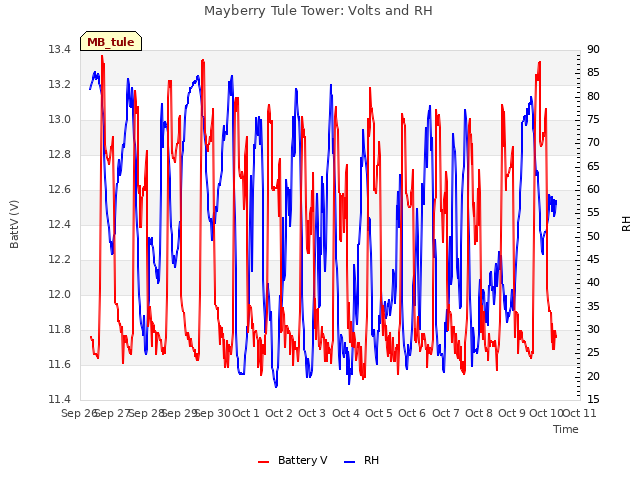
Task: Click the 'Oct 10' date tick label
Action: coord(546,414)
